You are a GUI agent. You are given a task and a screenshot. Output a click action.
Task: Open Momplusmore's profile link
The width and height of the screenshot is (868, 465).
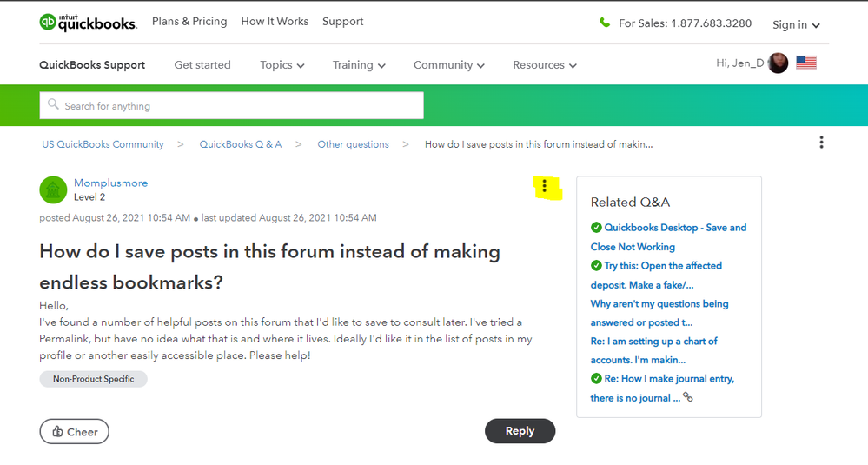click(110, 183)
